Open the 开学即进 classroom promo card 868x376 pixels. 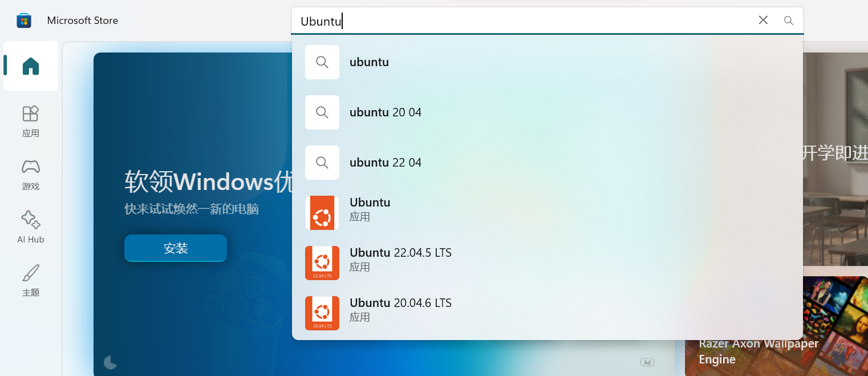point(835,159)
